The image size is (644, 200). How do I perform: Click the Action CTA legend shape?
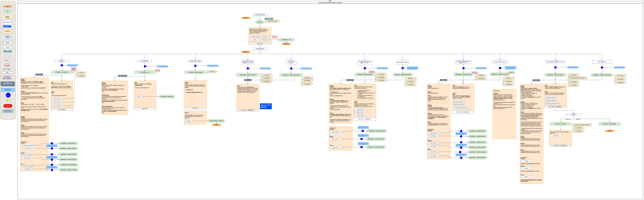(7, 47)
